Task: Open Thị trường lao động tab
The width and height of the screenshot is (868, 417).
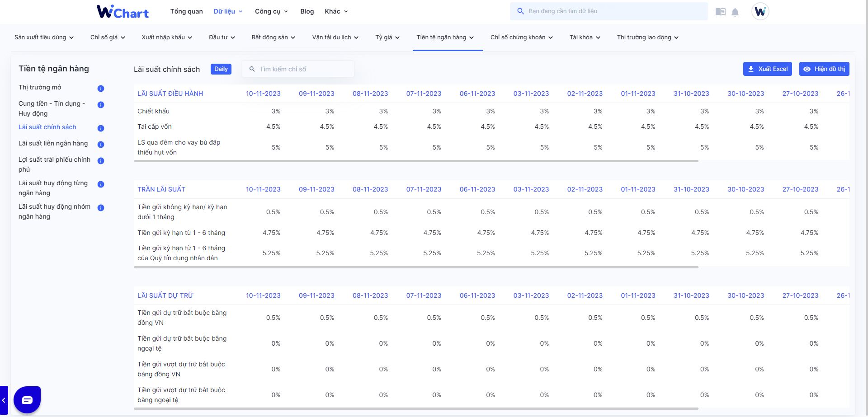Action: (648, 37)
